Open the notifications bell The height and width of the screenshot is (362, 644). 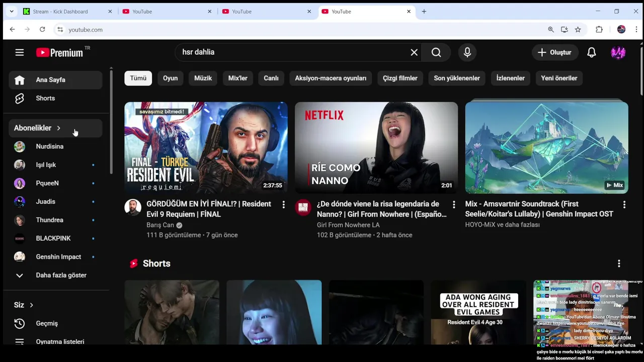(x=592, y=52)
